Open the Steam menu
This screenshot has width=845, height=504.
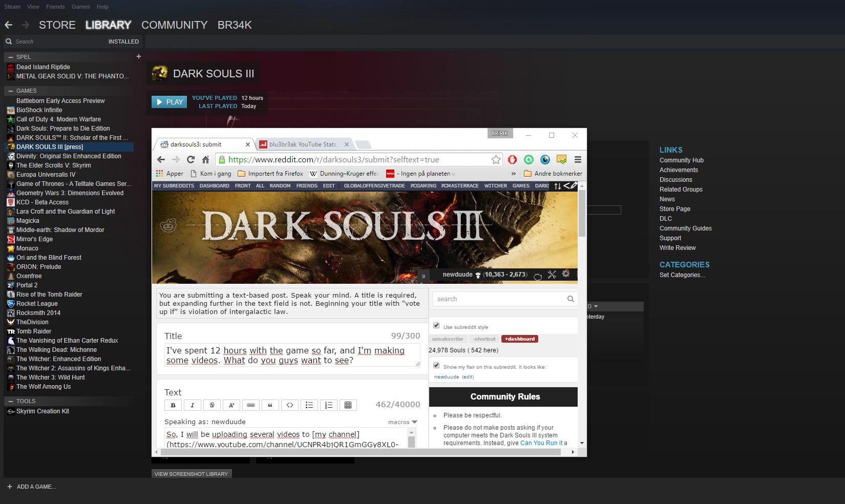[x=12, y=7]
